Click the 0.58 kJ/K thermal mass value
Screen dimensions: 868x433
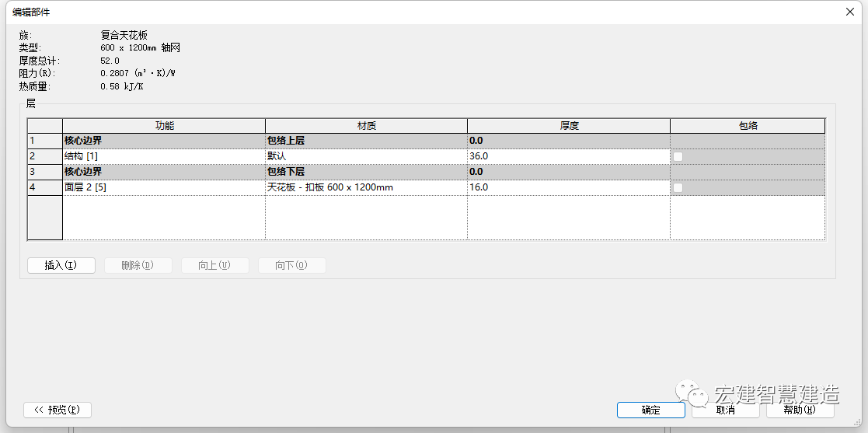tap(122, 87)
